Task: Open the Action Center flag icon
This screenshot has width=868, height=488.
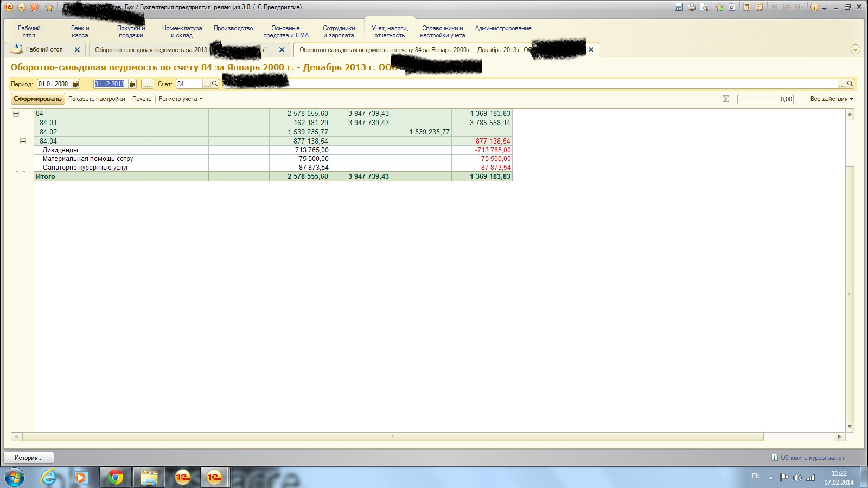Action: [784, 478]
